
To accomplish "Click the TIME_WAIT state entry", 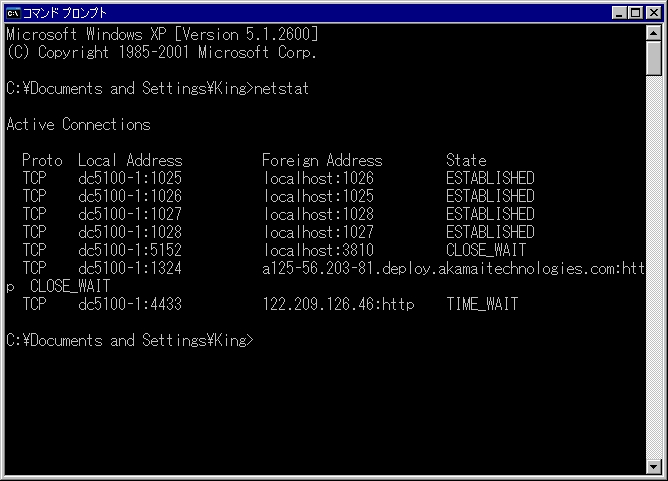I will pyautogui.click(x=482, y=304).
